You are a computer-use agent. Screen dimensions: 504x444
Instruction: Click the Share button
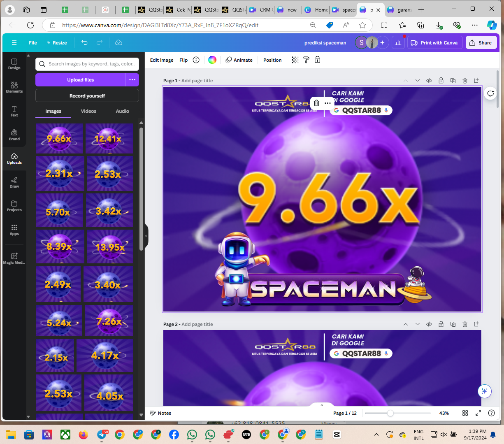[x=481, y=43]
